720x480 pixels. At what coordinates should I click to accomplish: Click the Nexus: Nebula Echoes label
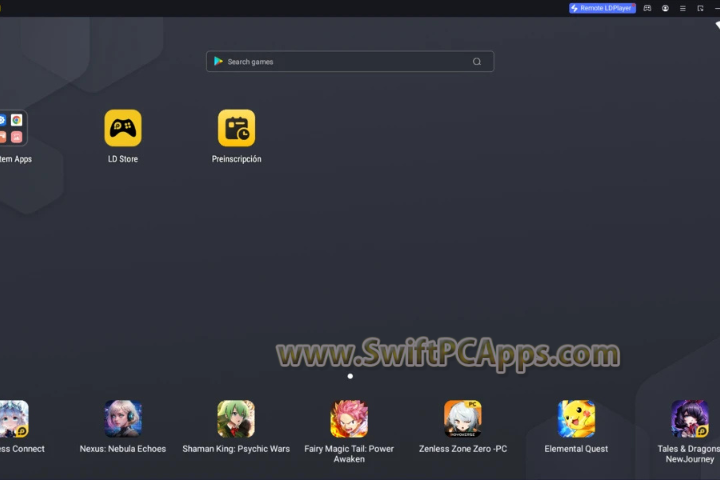[x=123, y=449]
